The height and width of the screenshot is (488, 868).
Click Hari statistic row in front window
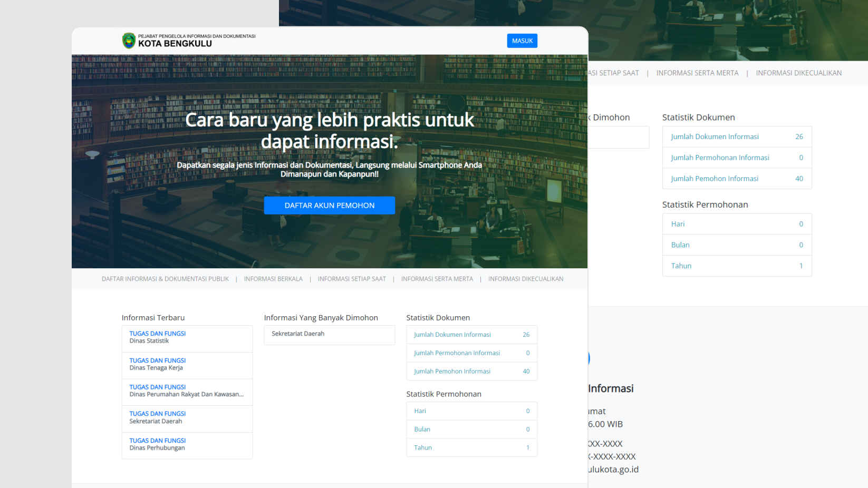472,411
